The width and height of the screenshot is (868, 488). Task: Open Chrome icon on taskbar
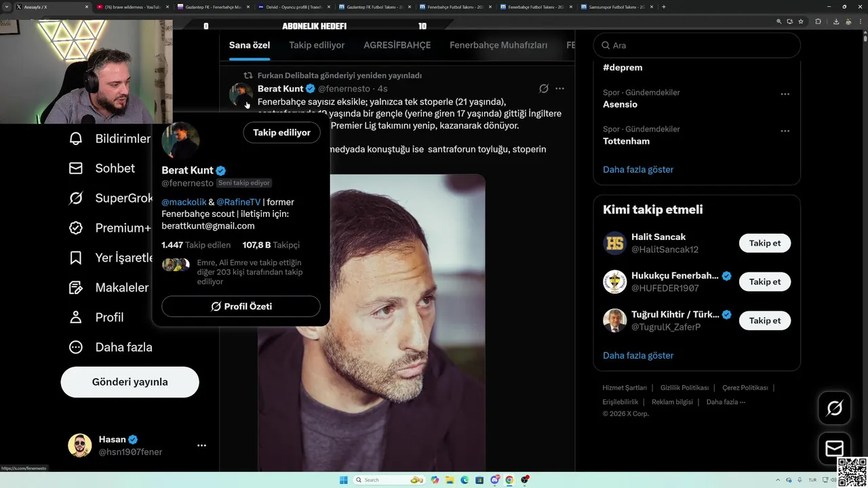509,480
